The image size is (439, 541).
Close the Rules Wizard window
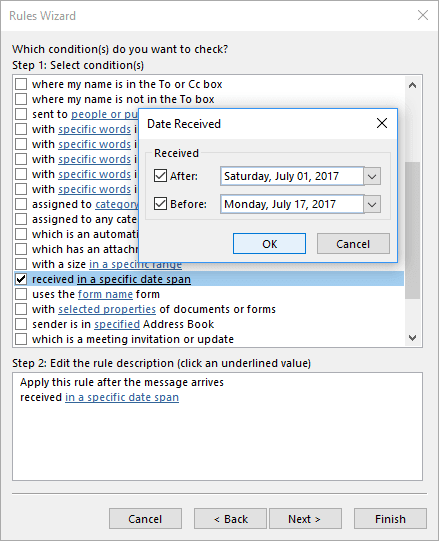tap(423, 15)
